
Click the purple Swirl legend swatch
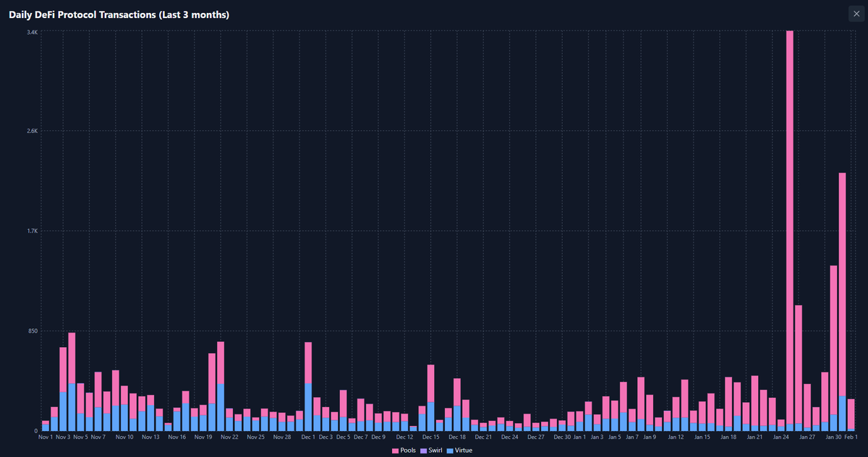423,450
